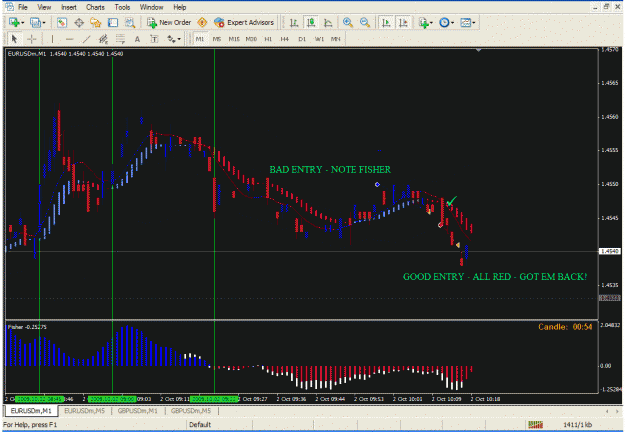Viewport: 625px width, 432px height.
Task: Select the Equidistant Channel tool
Action: tap(103, 39)
